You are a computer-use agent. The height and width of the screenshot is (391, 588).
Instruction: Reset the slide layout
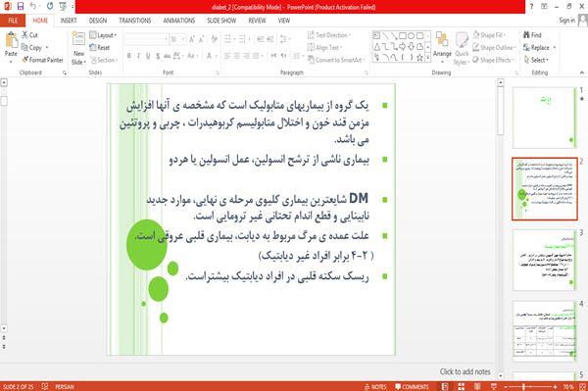tap(100, 47)
